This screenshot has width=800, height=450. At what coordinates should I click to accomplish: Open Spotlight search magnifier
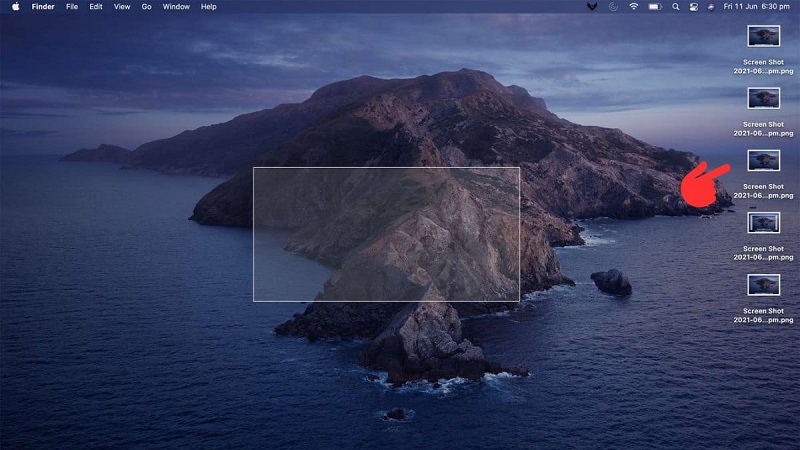click(677, 6)
